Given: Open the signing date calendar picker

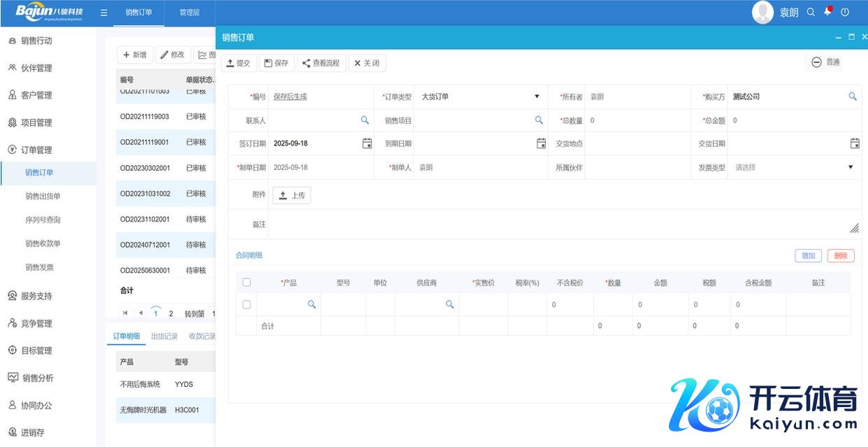Looking at the screenshot, I should (x=367, y=143).
